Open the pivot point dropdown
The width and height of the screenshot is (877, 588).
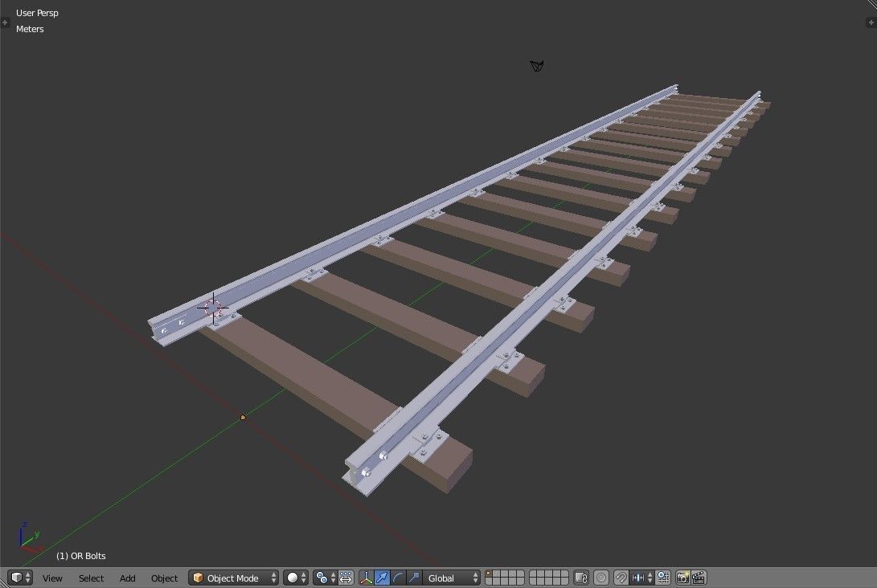point(325,578)
